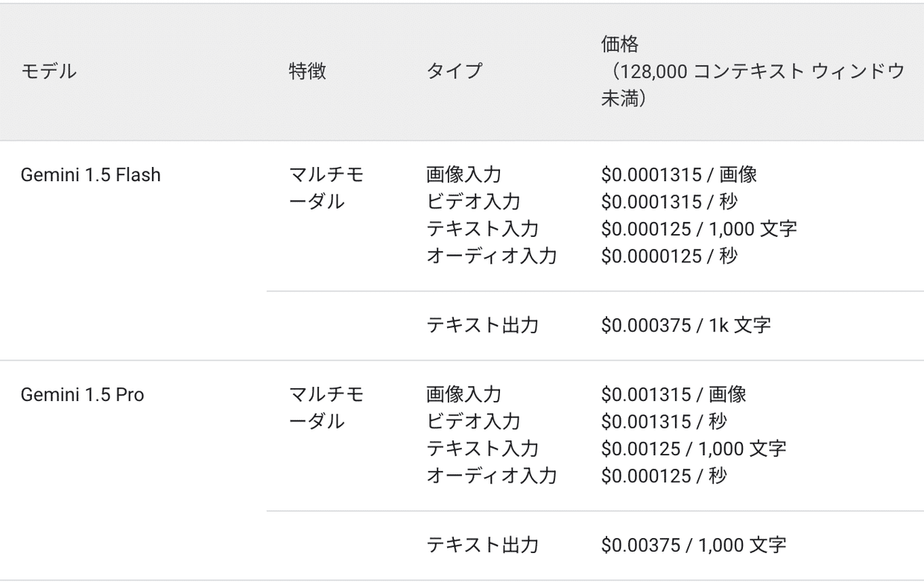924x585 pixels.
Task: Click マルチモーダル in the Gemini 1.5 Pro row
Action: [326, 408]
